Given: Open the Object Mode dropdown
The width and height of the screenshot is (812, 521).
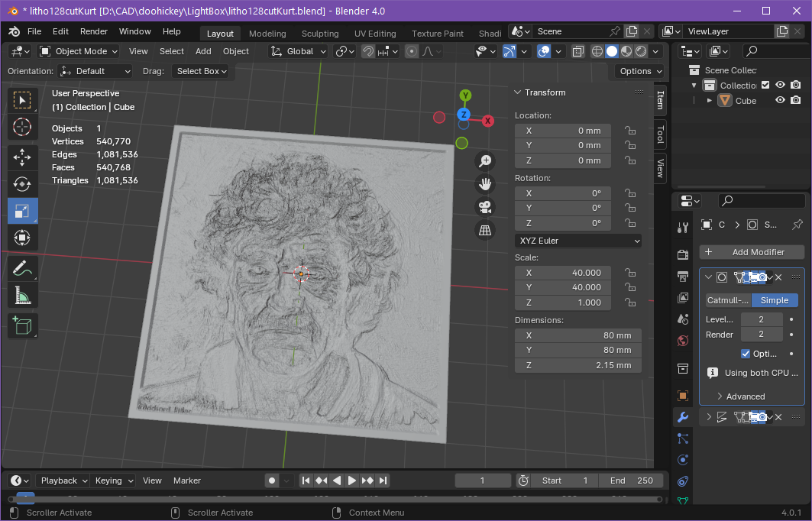Looking at the screenshot, I should click(79, 51).
